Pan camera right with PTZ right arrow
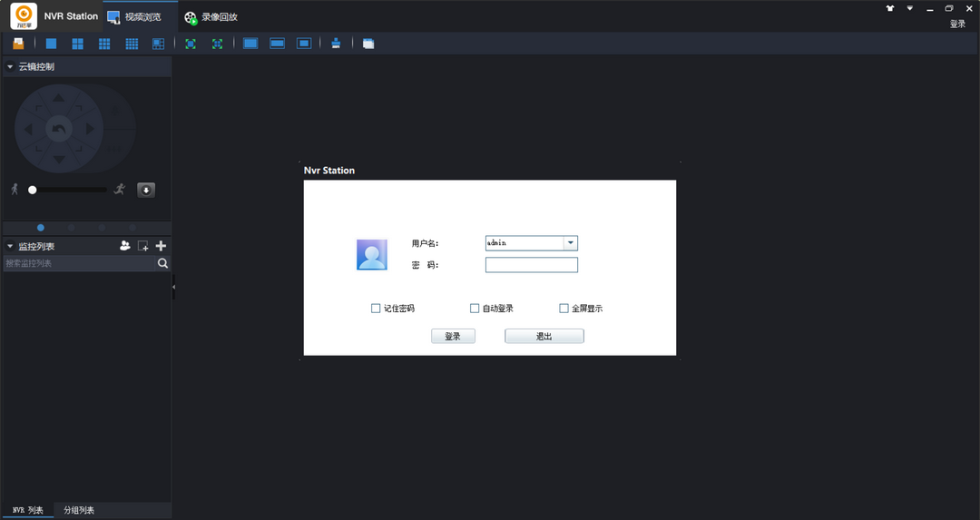Image resolution: width=980 pixels, height=520 pixels. click(89, 129)
